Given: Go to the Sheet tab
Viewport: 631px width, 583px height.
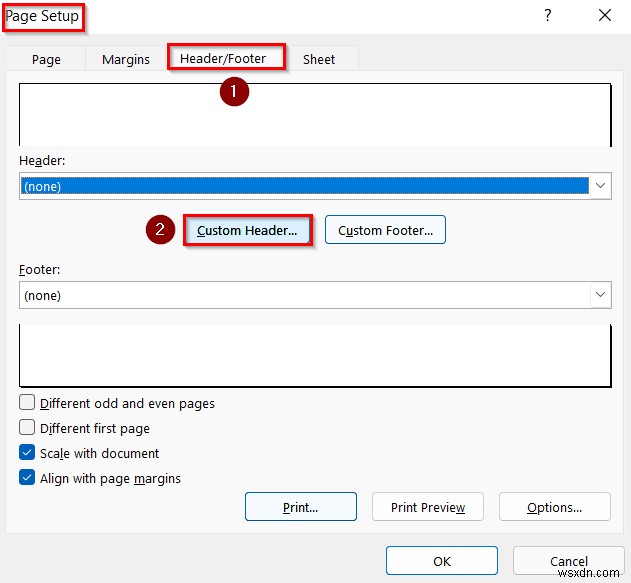Looking at the screenshot, I should tap(319, 59).
